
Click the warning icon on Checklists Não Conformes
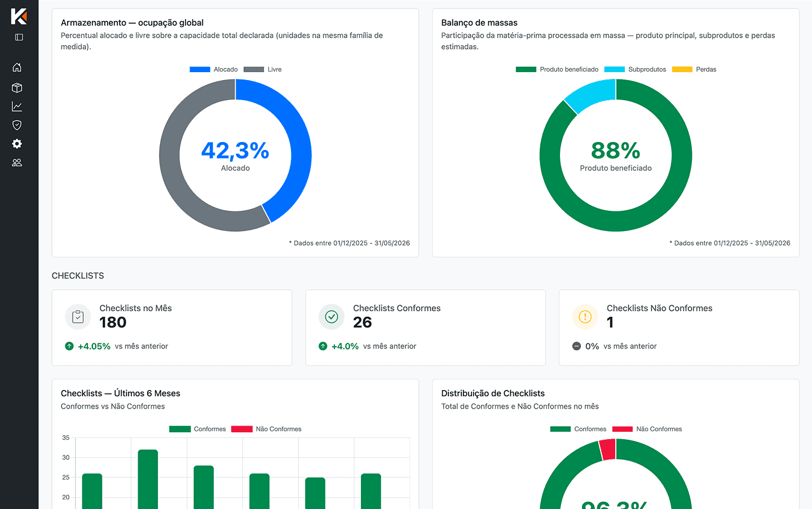[585, 317]
